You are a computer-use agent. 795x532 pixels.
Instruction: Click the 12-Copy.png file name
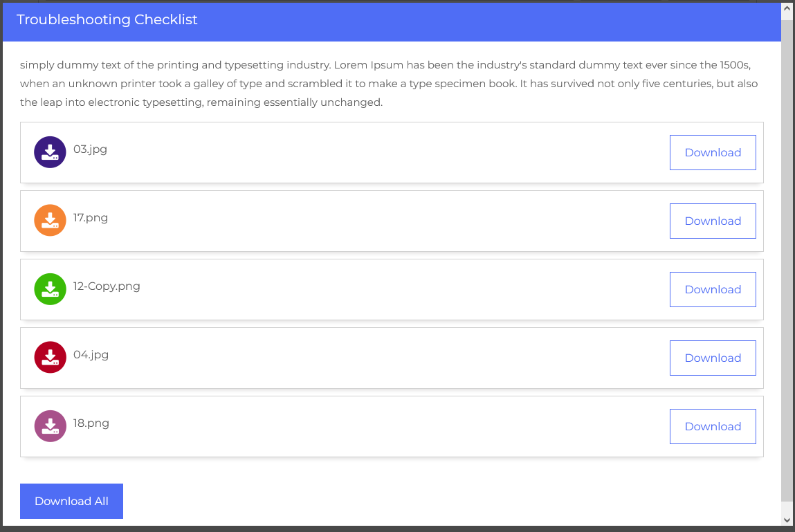pyautogui.click(x=107, y=286)
